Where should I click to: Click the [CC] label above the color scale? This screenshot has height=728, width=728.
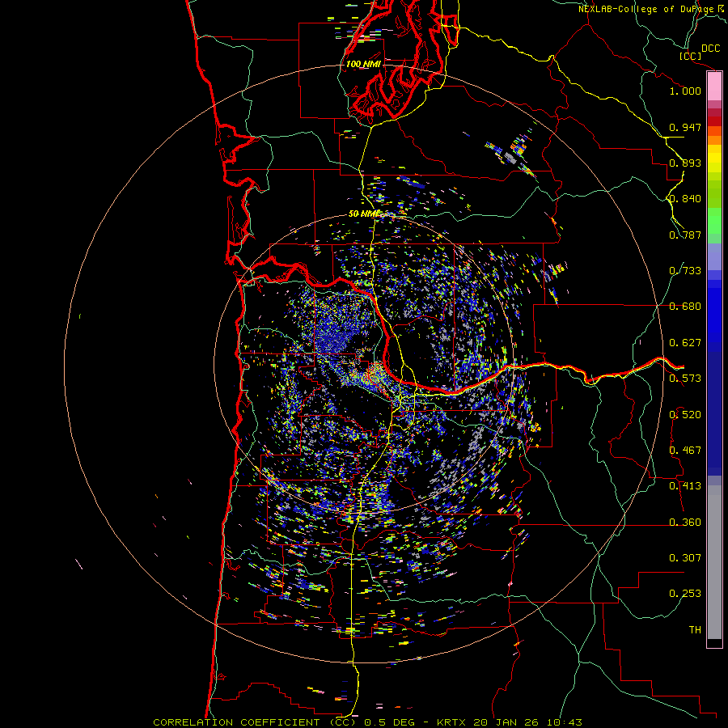pos(690,56)
